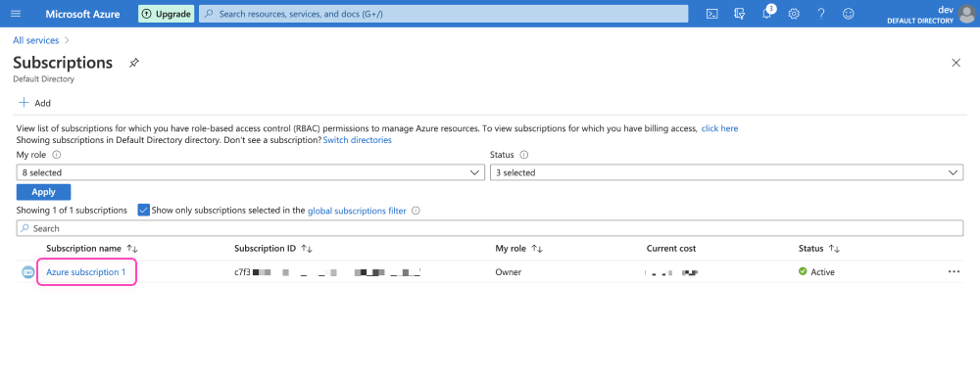Viewport: 980px width, 383px height.
Task: Sort by Subscription ID column
Action: (273, 249)
